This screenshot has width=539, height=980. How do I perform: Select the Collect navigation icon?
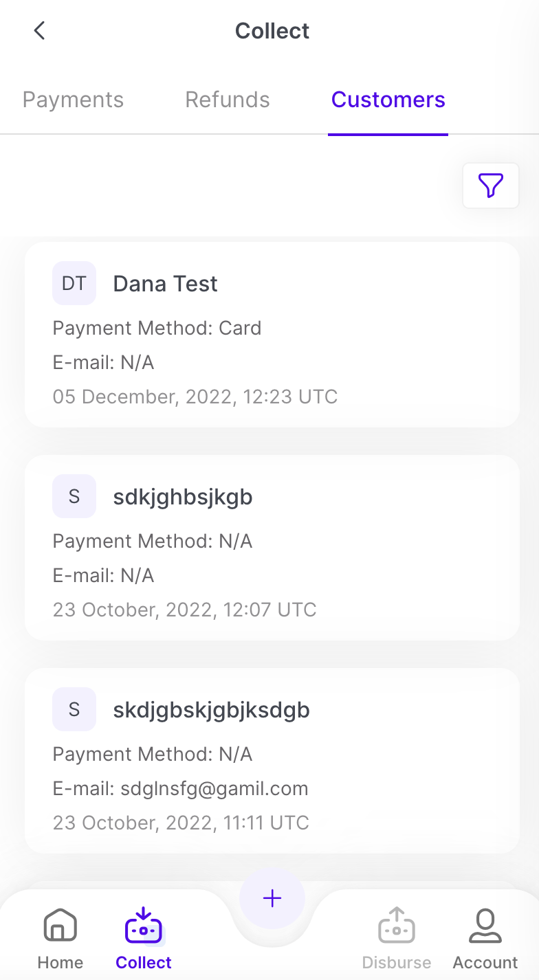coord(143,925)
